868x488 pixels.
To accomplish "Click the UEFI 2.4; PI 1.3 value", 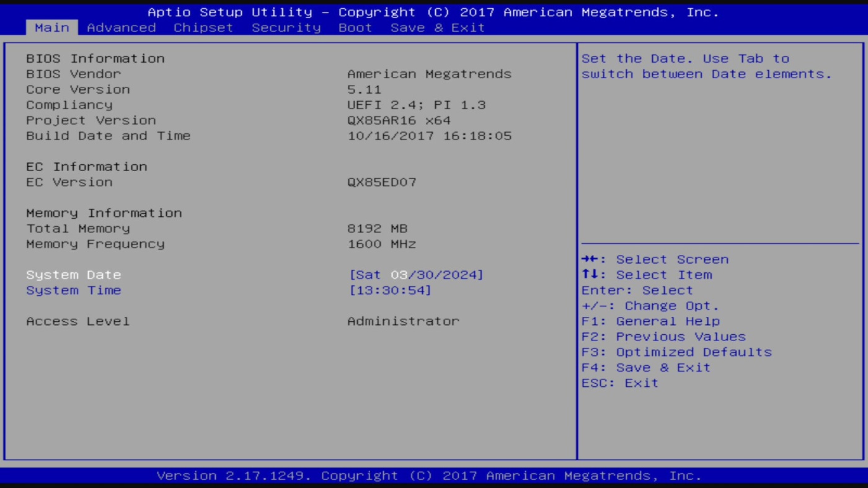I will tap(417, 105).
